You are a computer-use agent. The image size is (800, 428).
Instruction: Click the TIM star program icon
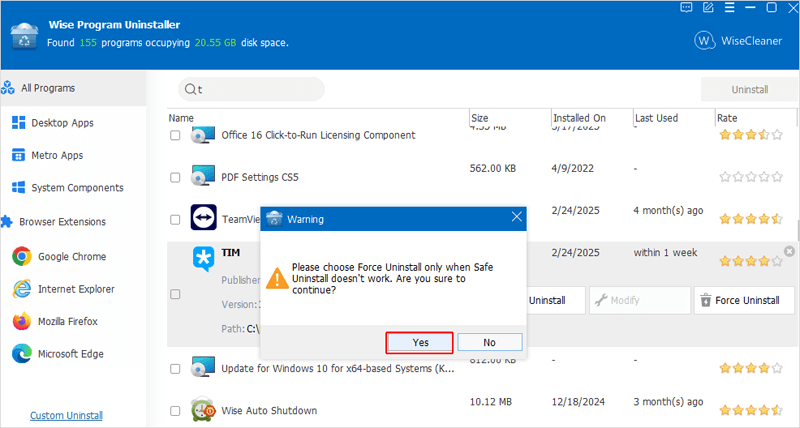click(204, 259)
